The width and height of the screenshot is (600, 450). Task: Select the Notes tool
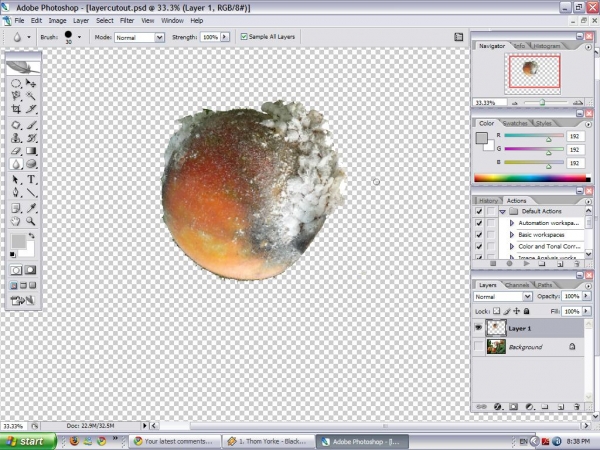[x=16, y=208]
